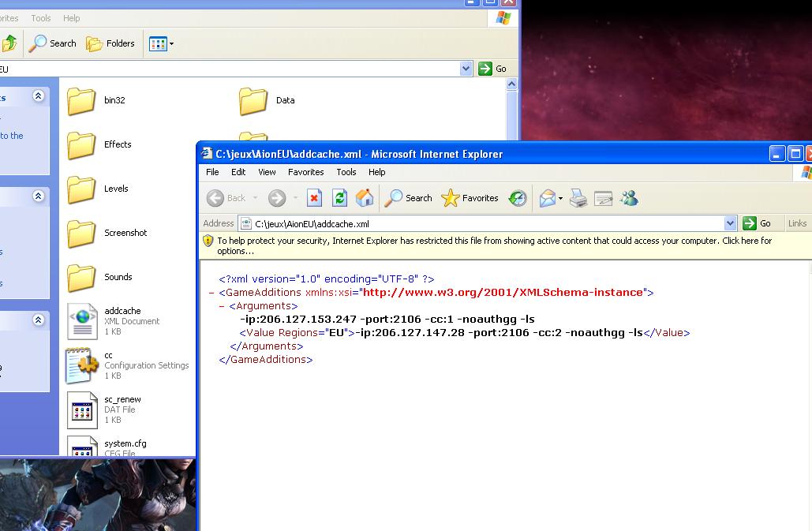This screenshot has height=531, width=812.
Task: Open the File menu in Internet Explorer
Action: tap(212, 172)
